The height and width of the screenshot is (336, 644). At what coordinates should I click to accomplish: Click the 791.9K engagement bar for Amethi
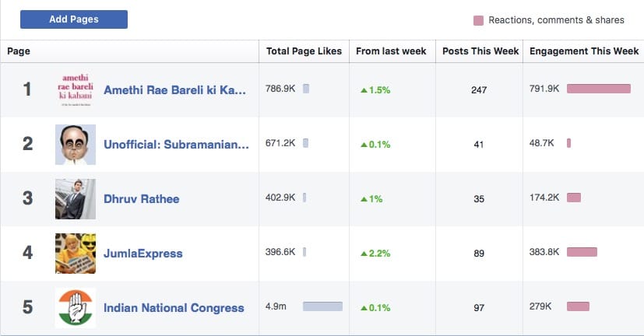point(598,89)
